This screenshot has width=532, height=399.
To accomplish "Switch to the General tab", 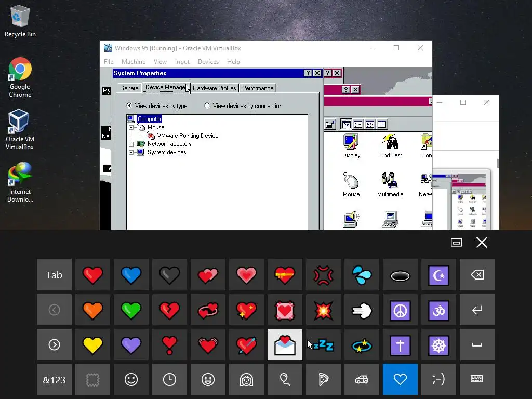I will (129, 88).
